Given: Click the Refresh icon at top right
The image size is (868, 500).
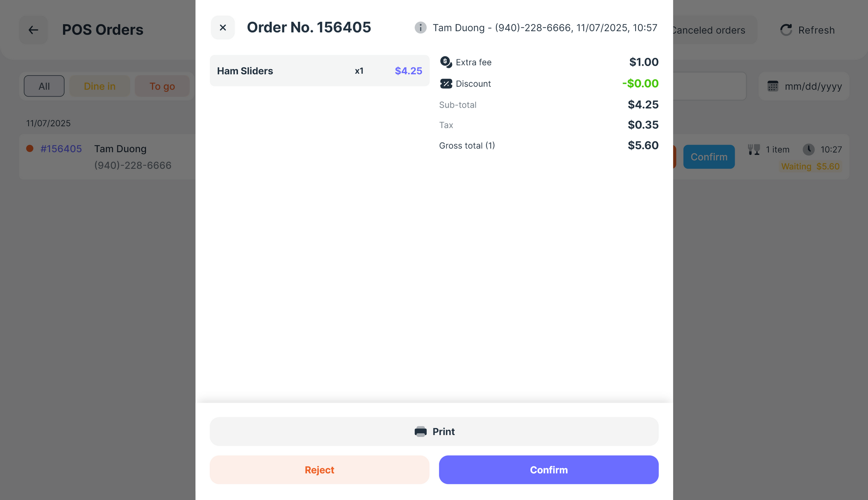Looking at the screenshot, I should point(786,29).
